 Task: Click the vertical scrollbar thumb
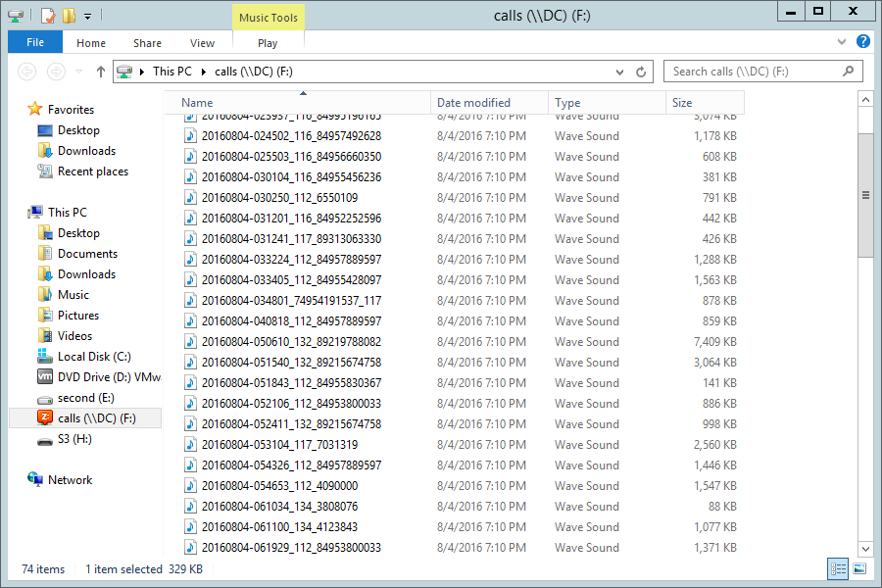[865, 195]
